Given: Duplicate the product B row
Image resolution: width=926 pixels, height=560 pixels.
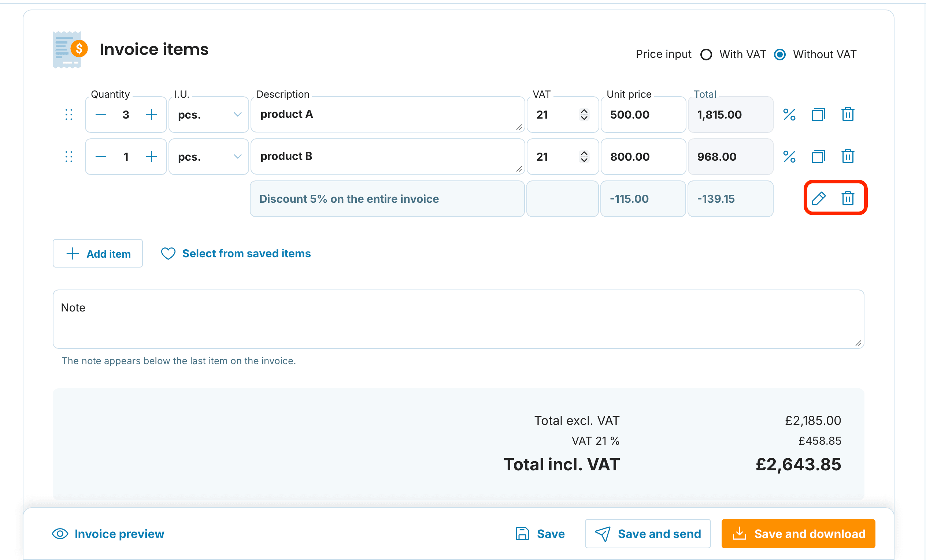Looking at the screenshot, I should click(x=819, y=157).
